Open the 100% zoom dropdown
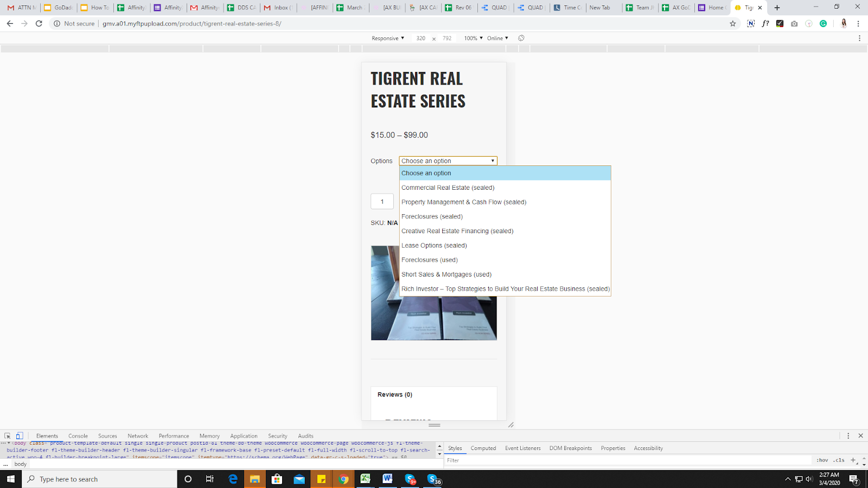 [473, 38]
